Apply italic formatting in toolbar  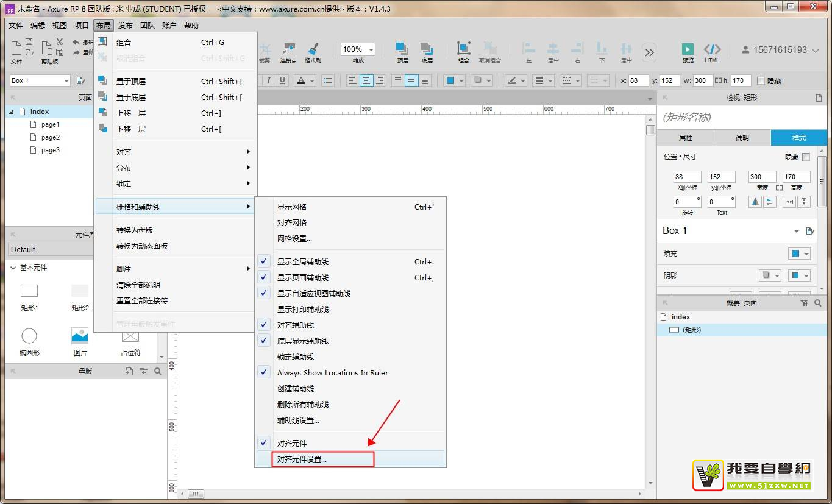point(270,80)
